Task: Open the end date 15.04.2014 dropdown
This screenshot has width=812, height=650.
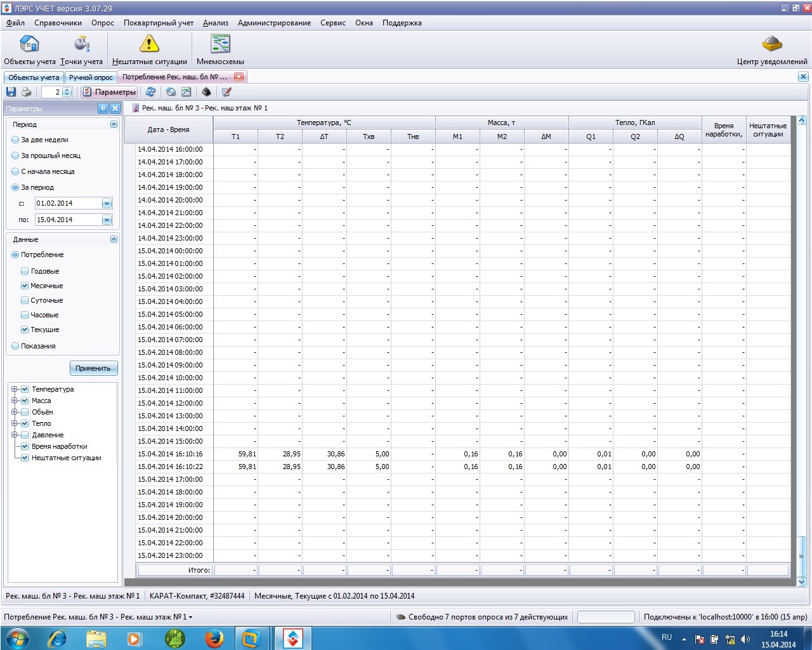Action: point(107,220)
